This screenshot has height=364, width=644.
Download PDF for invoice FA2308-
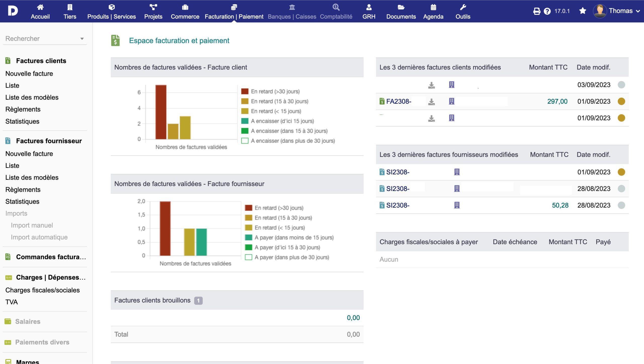click(431, 101)
